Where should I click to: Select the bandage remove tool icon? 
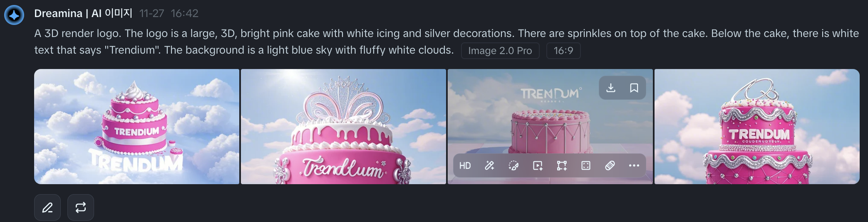610,166
